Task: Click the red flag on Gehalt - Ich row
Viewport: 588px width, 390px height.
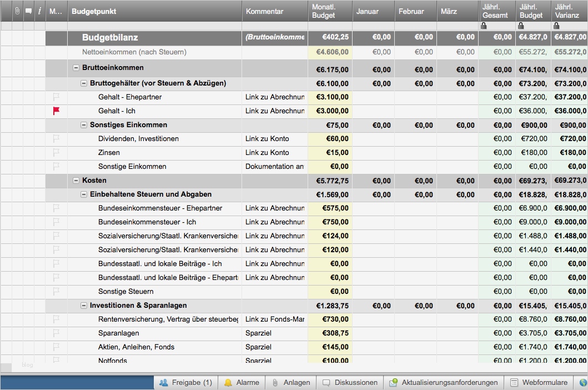Action: (56, 111)
